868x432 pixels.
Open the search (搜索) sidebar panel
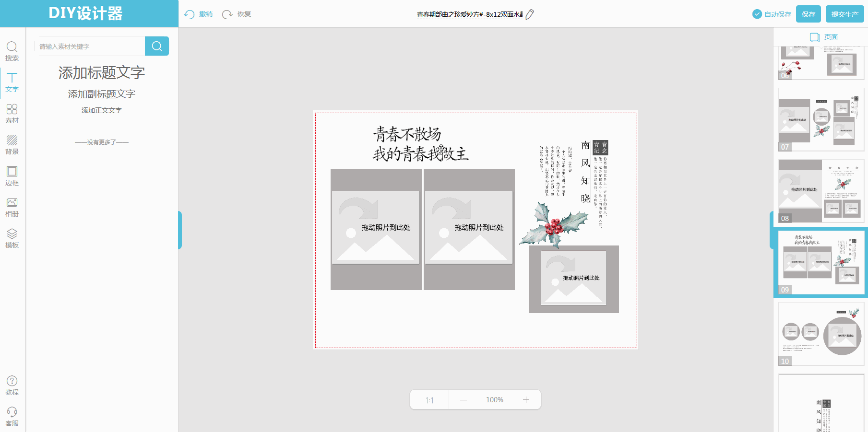[12, 51]
